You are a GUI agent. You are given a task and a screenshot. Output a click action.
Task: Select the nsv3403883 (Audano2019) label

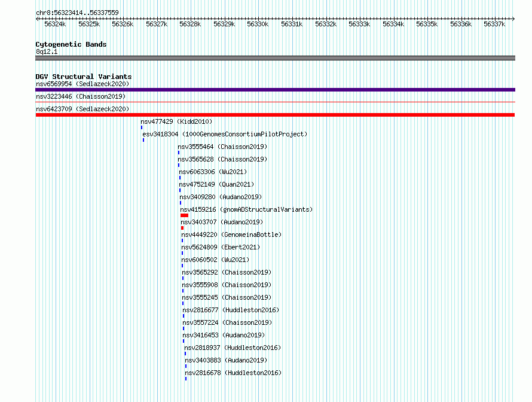click(x=226, y=360)
